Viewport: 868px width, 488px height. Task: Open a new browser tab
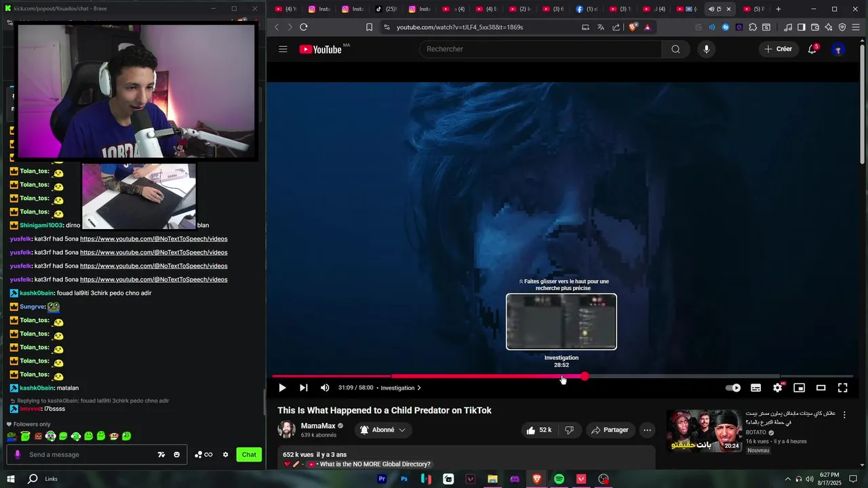click(x=778, y=9)
